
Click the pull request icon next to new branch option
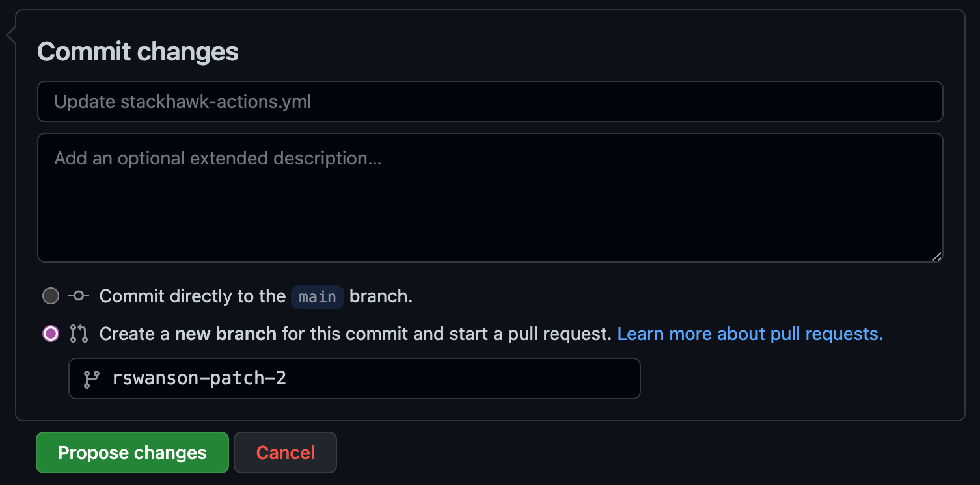point(78,334)
